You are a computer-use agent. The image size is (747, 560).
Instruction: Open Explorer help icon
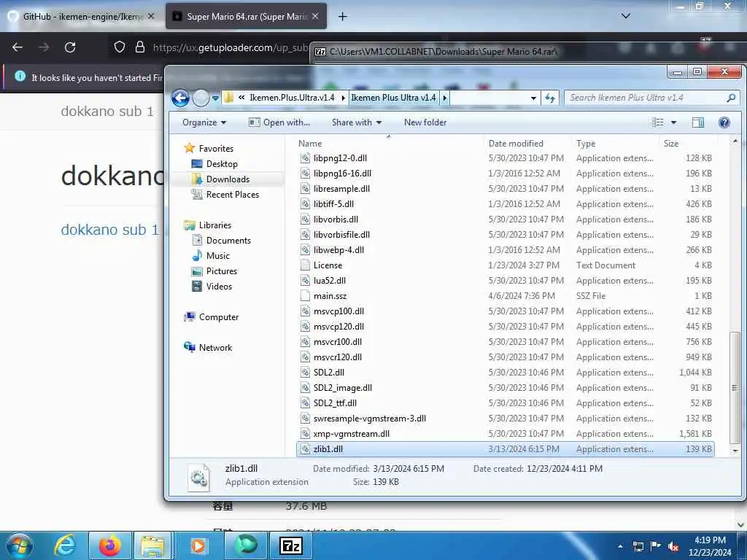724,122
